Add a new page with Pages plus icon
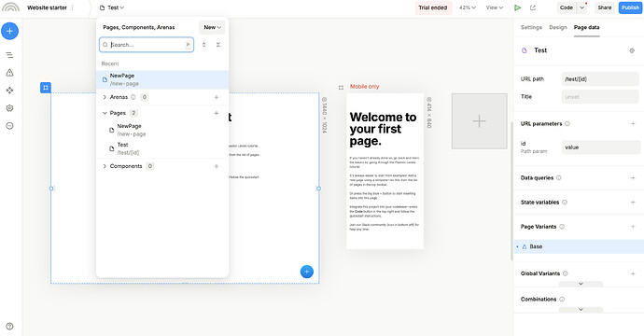The image size is (644, 336). point(217,113)
